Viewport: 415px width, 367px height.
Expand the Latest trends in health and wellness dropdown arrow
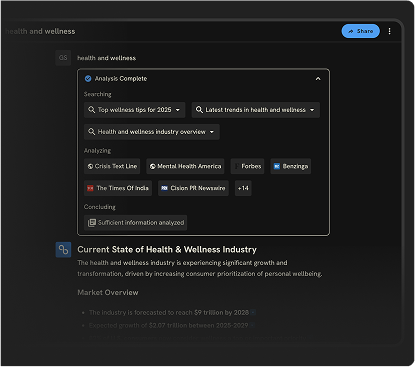[312, 110]
